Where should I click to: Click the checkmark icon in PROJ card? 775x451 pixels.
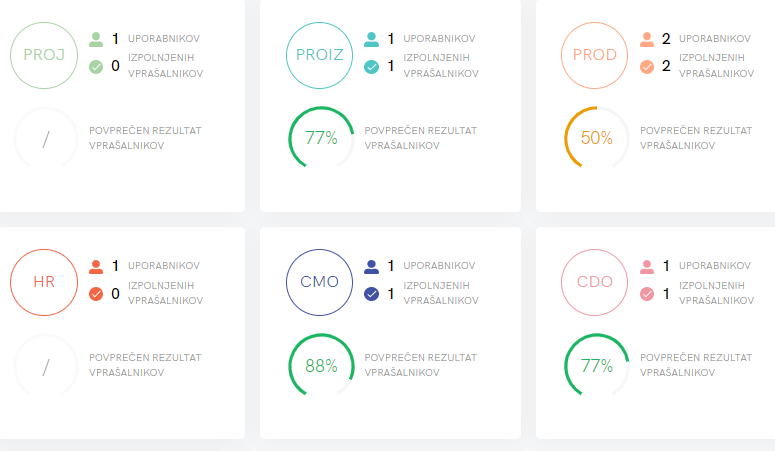pos(96,67)
